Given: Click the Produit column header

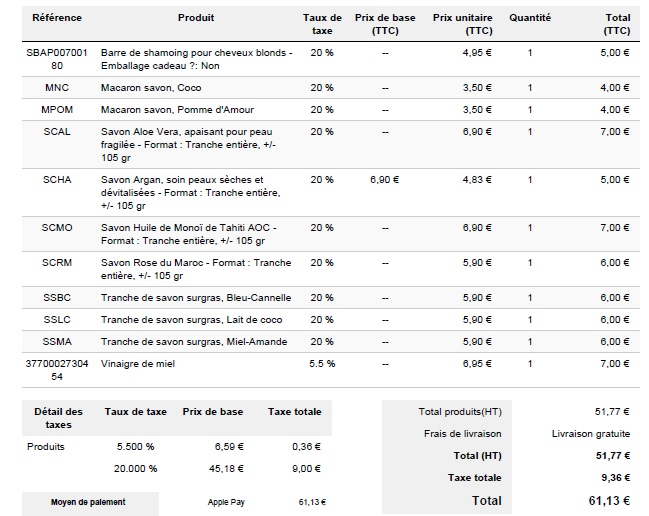Looking at the screenshot, I should click(x=195, y=18).
